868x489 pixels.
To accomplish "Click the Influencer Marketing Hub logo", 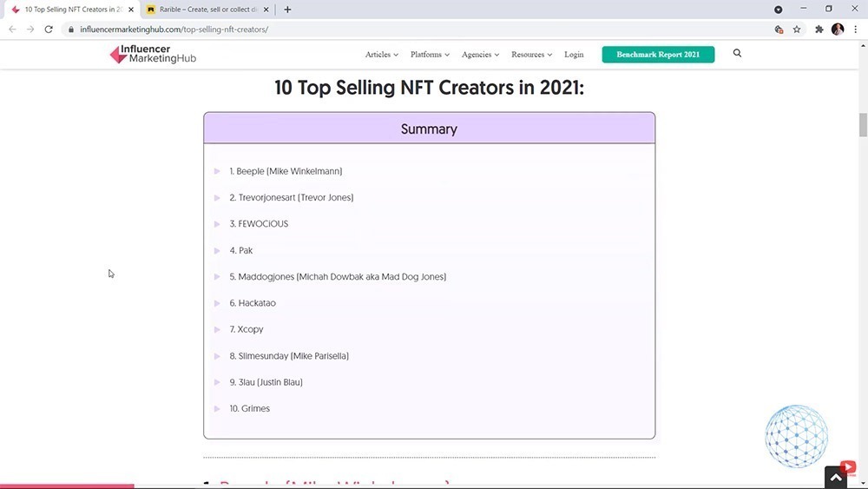I will [x=153, y=54].
